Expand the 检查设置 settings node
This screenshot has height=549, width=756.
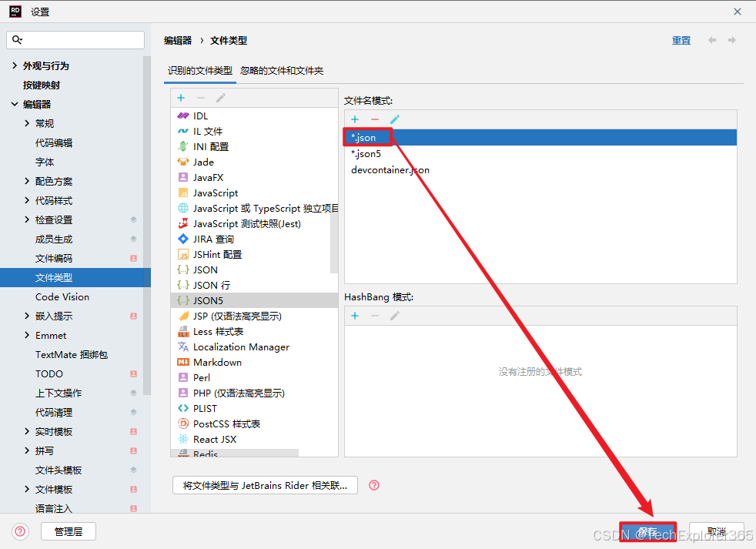(27, 220)
